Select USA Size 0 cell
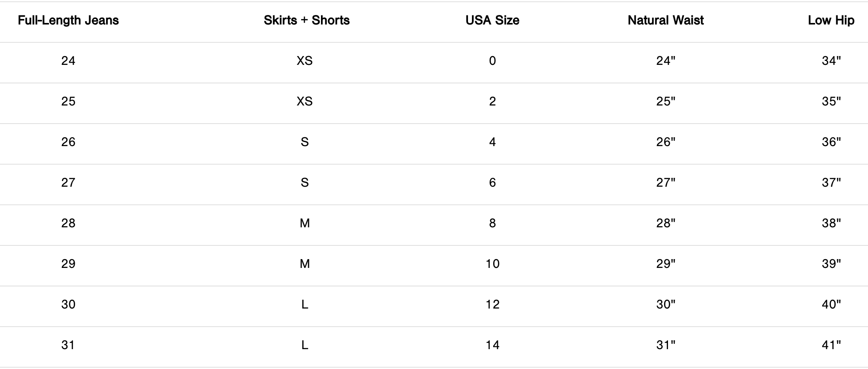The image size is (868, 369). coord(492,61)
